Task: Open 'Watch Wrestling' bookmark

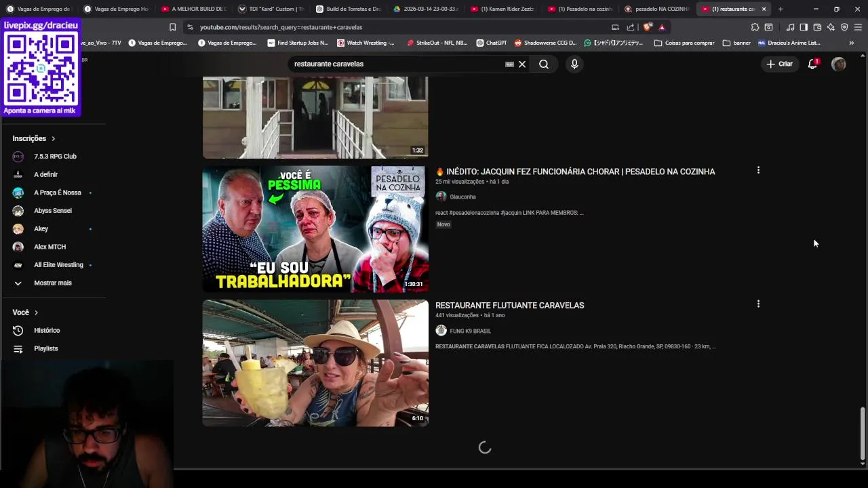Action: tap(366, 43)
